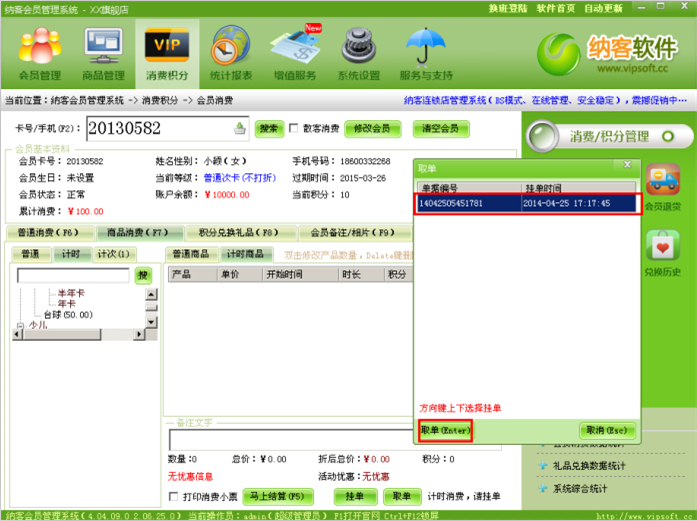Switch to the 计时商品 tab

point(244,254)
